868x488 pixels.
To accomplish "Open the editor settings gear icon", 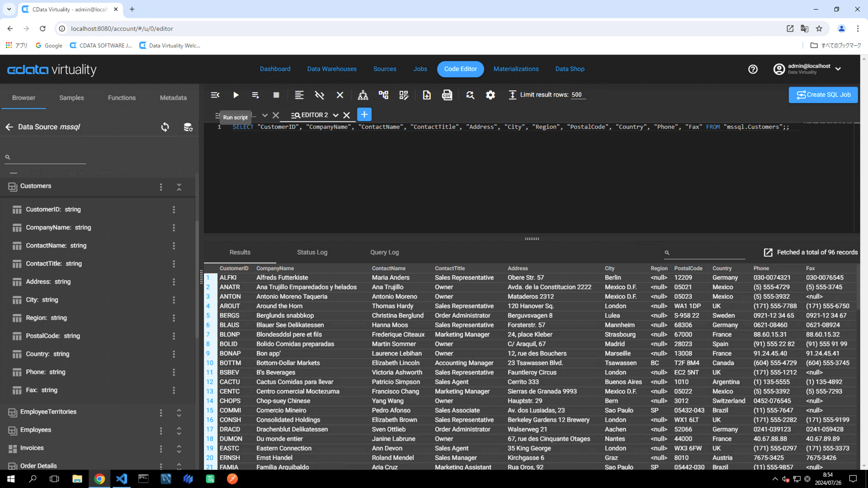I will (490, 95).
